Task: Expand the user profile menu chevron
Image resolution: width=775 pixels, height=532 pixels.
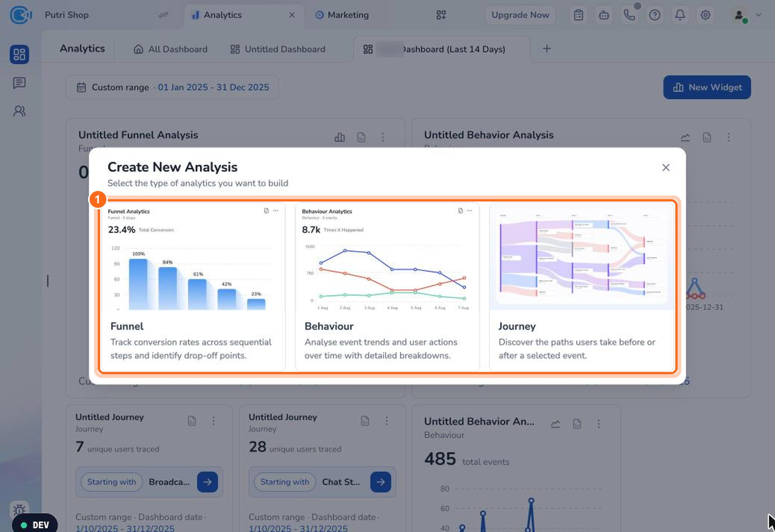Action: (759, 15)
